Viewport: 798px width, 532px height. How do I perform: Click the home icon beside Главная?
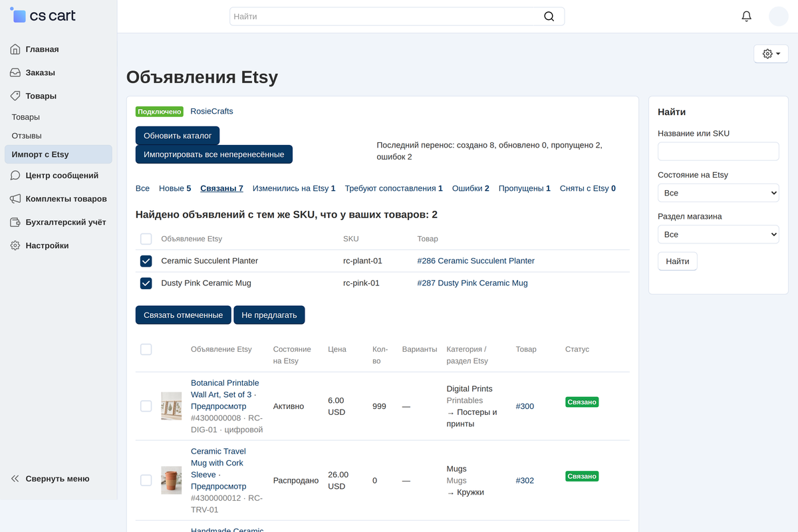coord(15,49)
